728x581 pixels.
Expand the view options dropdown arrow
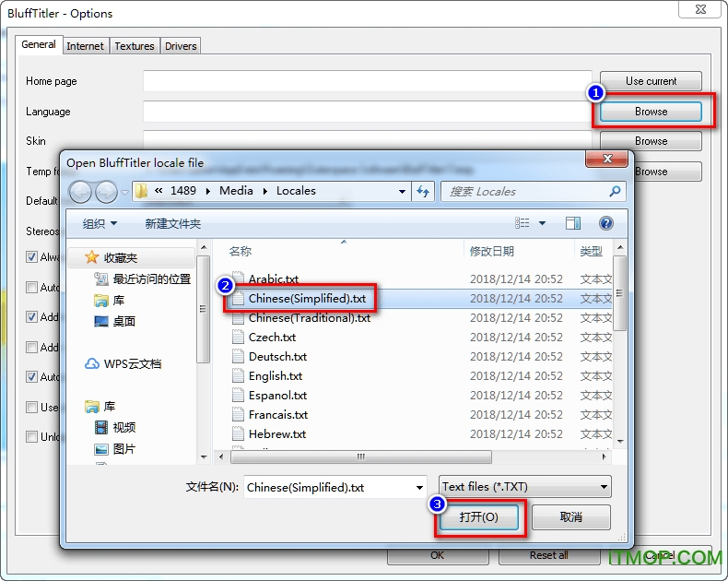click(x=542, y=223)
